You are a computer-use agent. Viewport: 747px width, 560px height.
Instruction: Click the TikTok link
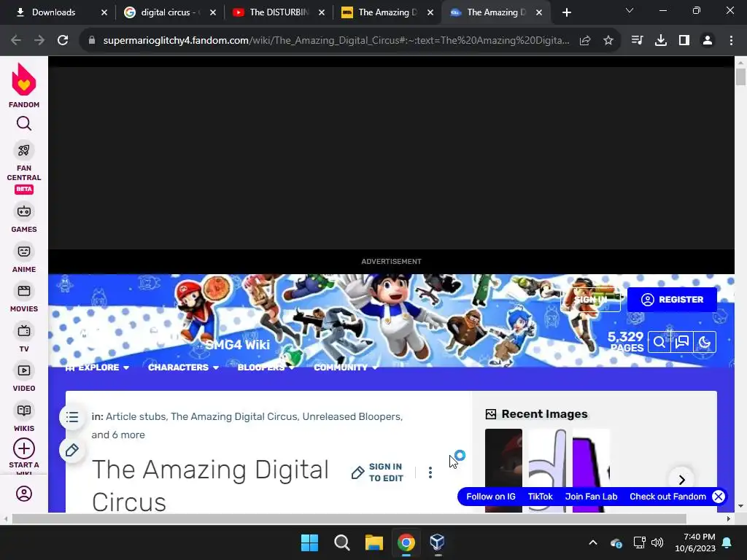point(541,497)
